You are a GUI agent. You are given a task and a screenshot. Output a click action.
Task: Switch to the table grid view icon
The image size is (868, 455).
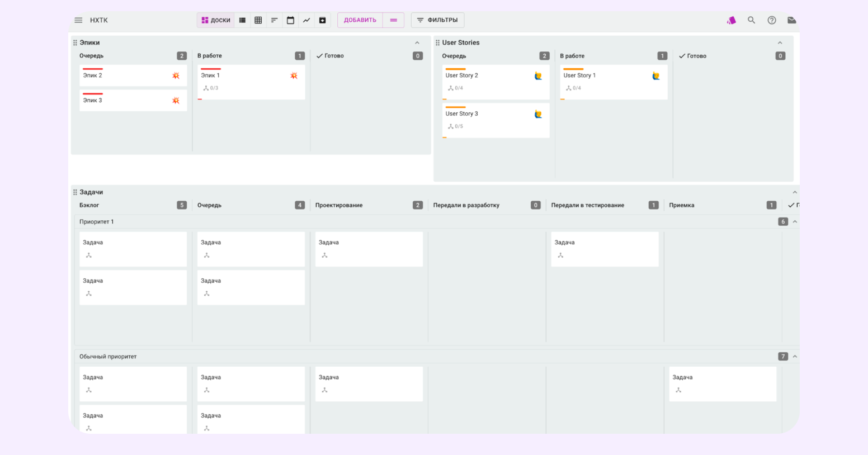click(258, 20)
